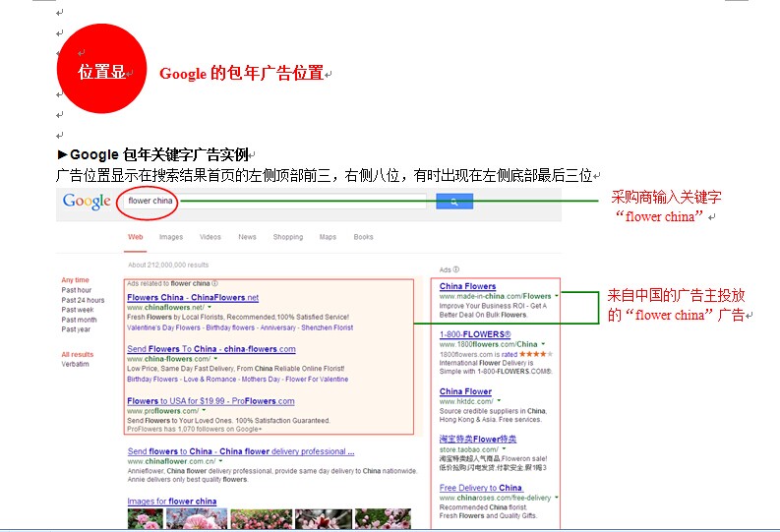The height and width of the screenshot is (532, 780).
Task: Open the fourth flower image thumbnail
Action: [324, 518]
